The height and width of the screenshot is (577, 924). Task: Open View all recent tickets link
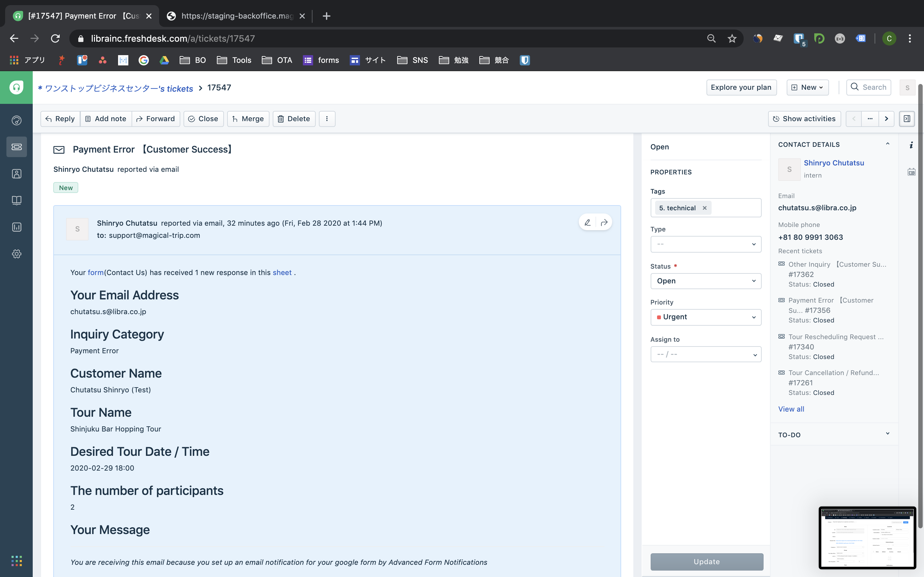tap(791, 409)
